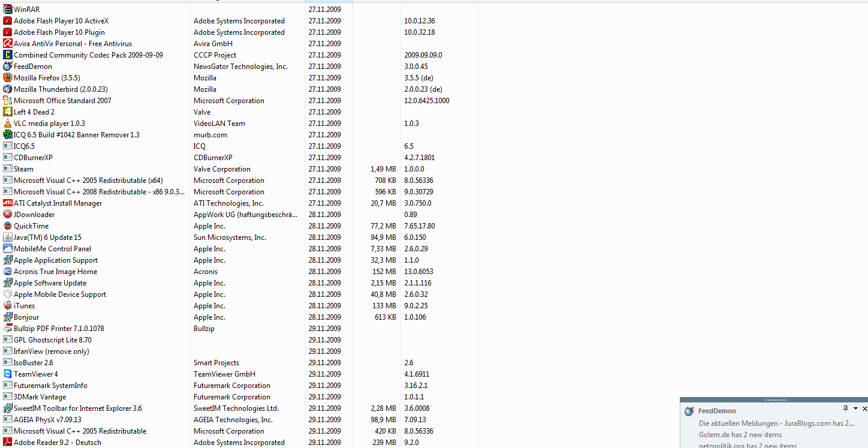Select the Microsoft Office Standard 2007 icon
868x448 pixels.
[7, 101]
